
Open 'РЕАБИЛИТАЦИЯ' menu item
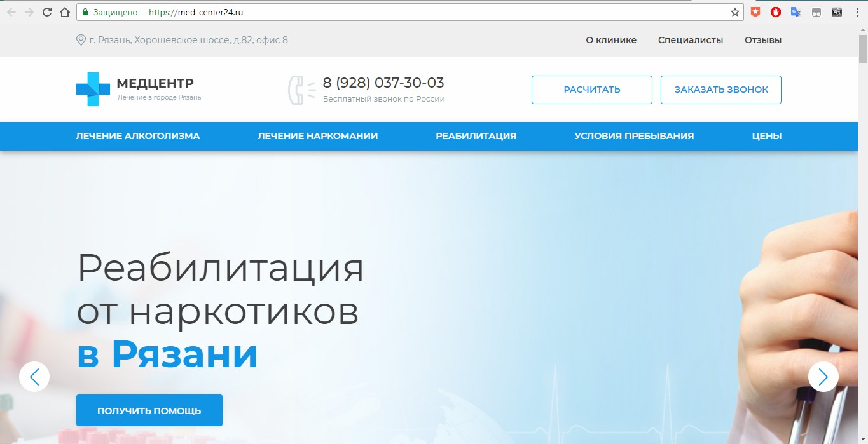click(x=476, y=136)
